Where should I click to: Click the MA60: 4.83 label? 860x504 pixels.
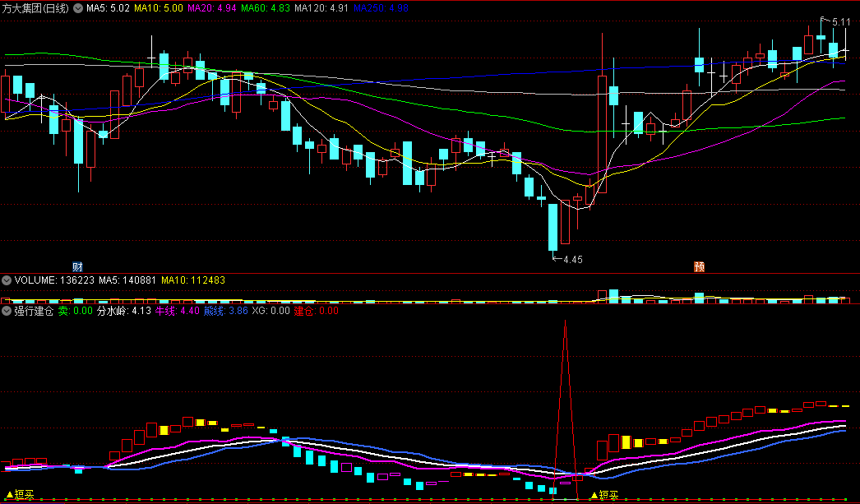[x=266, y=8]
